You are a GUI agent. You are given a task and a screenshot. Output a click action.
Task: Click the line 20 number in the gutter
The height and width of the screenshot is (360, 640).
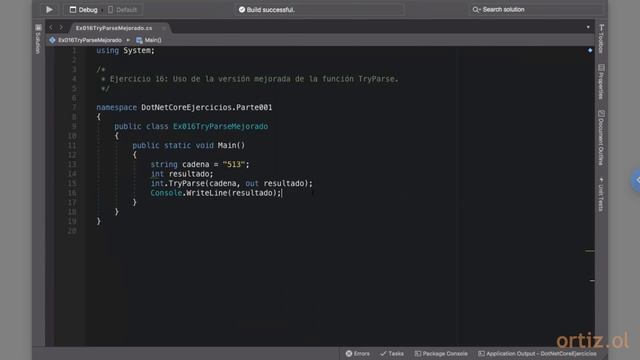coord(72,231)
